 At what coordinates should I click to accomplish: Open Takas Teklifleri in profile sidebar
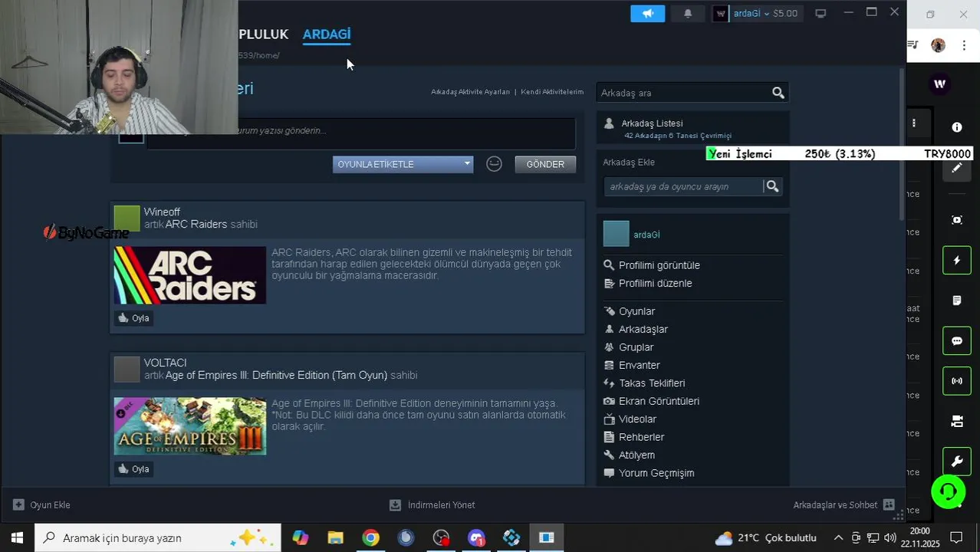(651, 384)
